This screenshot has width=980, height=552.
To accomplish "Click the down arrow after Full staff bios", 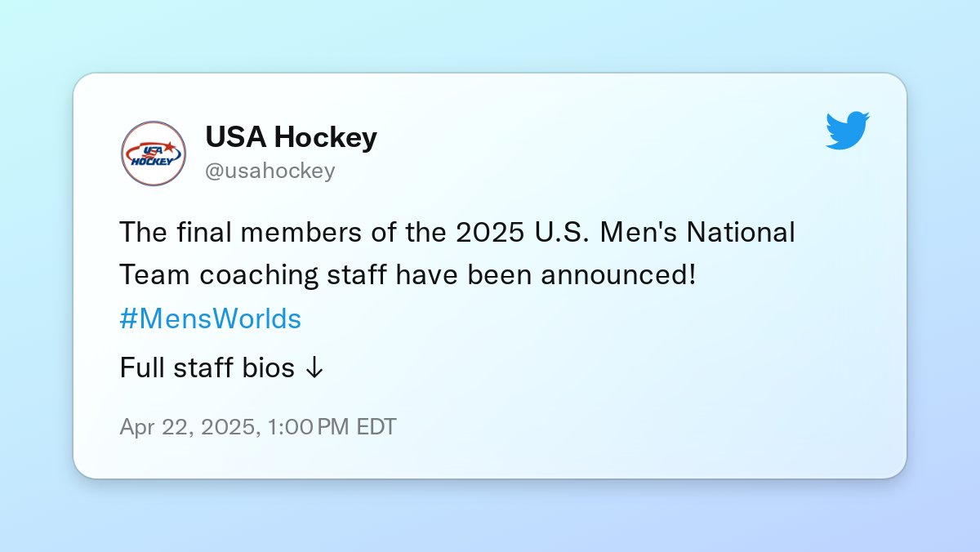I will click(314, 369).
